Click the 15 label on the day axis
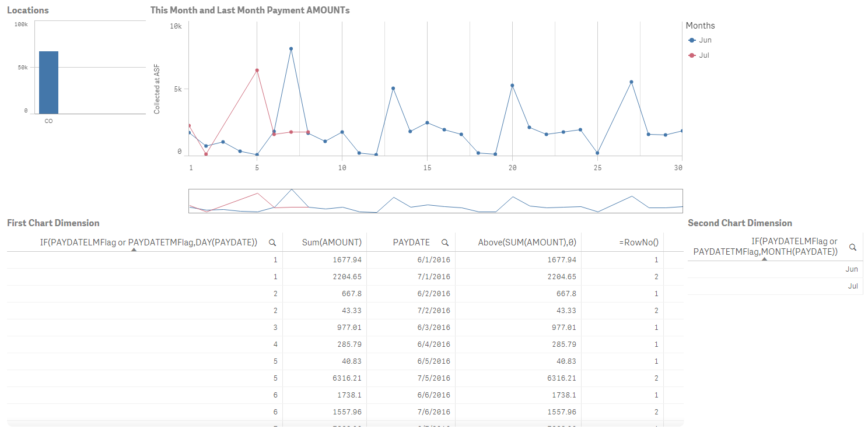 coord(427,168)
